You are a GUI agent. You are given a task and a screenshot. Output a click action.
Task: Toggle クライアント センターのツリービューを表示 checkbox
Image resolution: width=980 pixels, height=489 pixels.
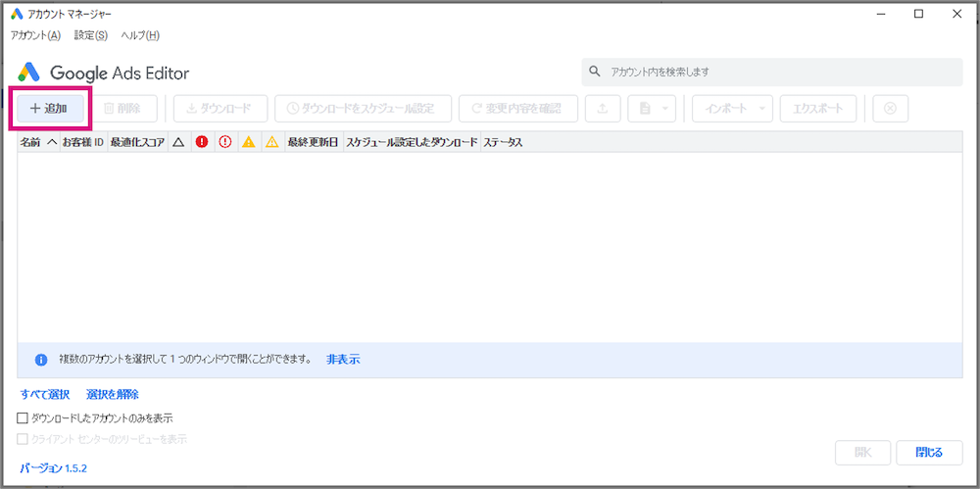23,439
